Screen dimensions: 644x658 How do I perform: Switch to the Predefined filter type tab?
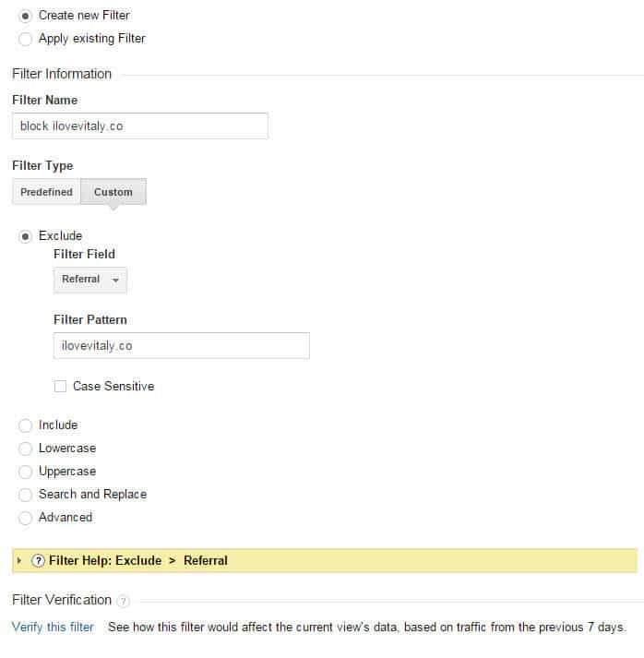point(46,192)
